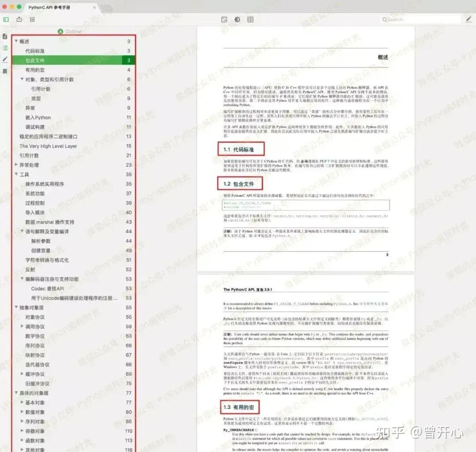Close the PythonC API 参考手册 tab
Viewport: 476px width, 452px height.
point(94,7)
